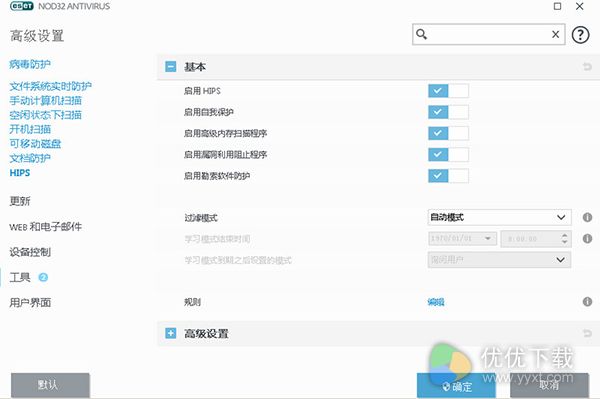The width and height of the screenshot is (600, 399).
Task: Click info icon next to 规则
Action: click(587, 302)
